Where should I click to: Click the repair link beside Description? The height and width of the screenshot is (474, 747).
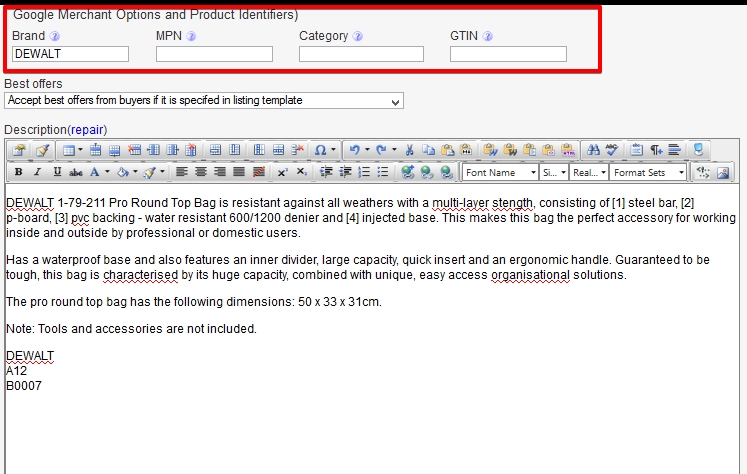87,130
